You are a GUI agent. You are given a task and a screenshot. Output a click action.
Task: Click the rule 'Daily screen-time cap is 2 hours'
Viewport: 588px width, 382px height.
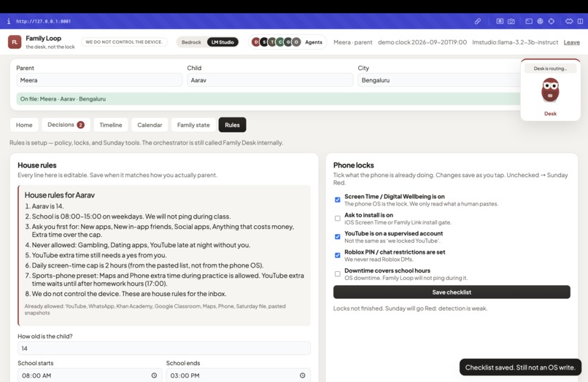click(x=148, y=265)
